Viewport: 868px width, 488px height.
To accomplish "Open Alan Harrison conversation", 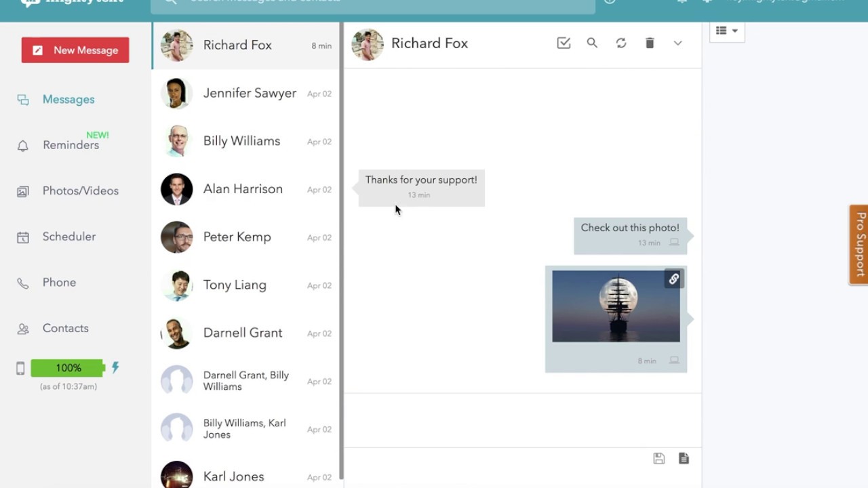I will tap(246, 189).
